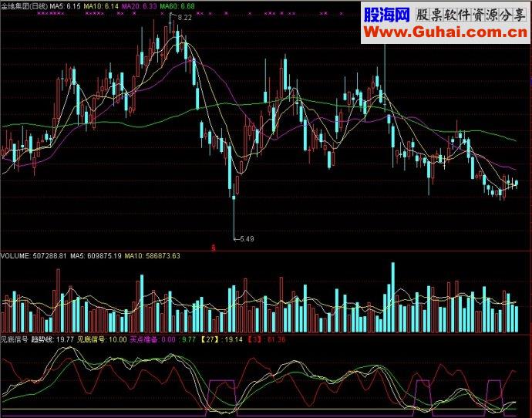Click the 8.22 high price marker

(184, 18)
